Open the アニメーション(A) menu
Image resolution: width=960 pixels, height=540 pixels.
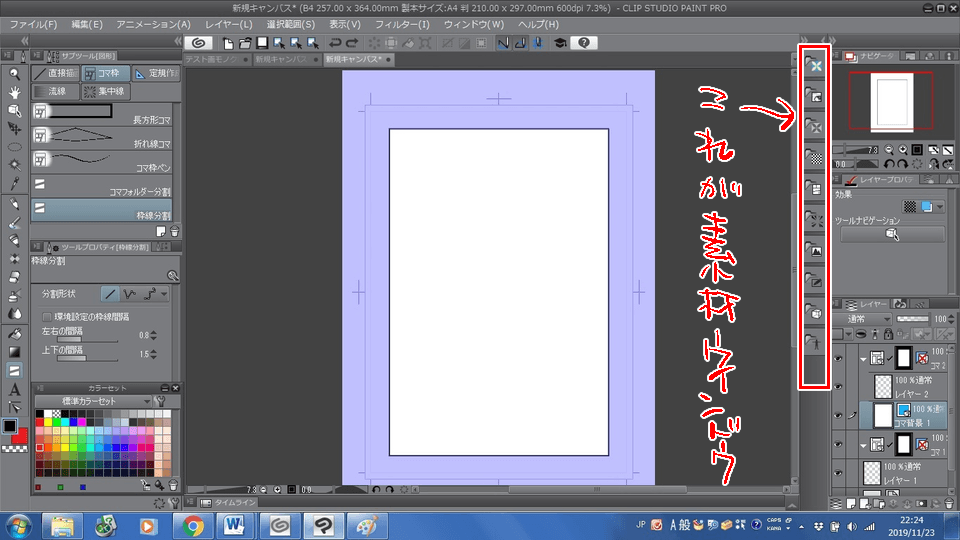154,24
